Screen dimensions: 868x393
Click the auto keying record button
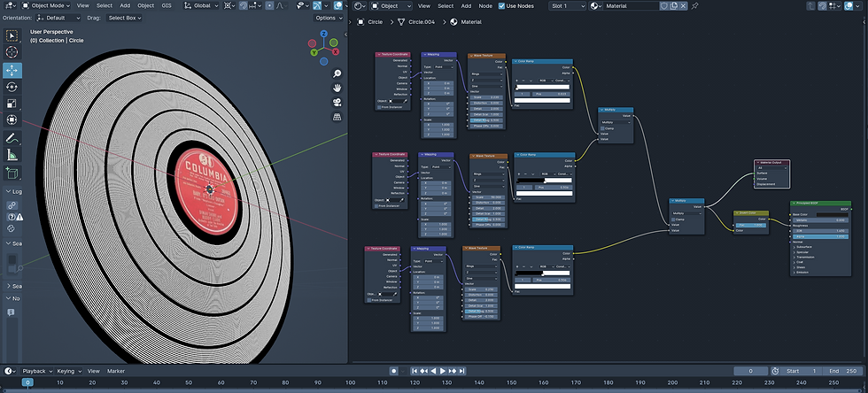tap(393, 371)
